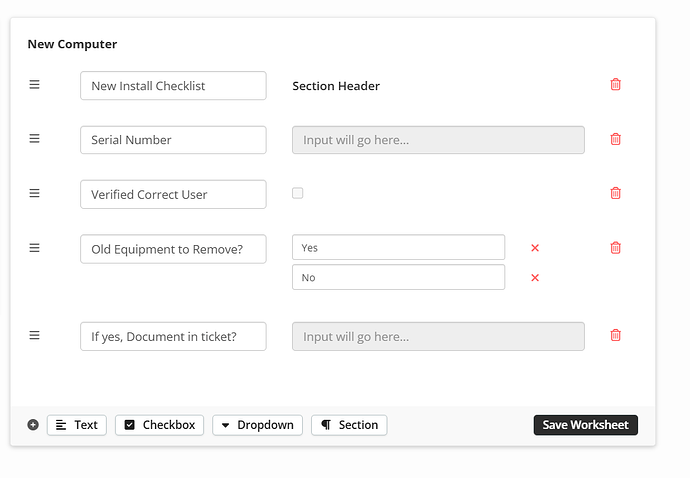Tick the Verified Correct User checkbox
Viewport: 690px width, 478px height.
[x=298, y=193]
